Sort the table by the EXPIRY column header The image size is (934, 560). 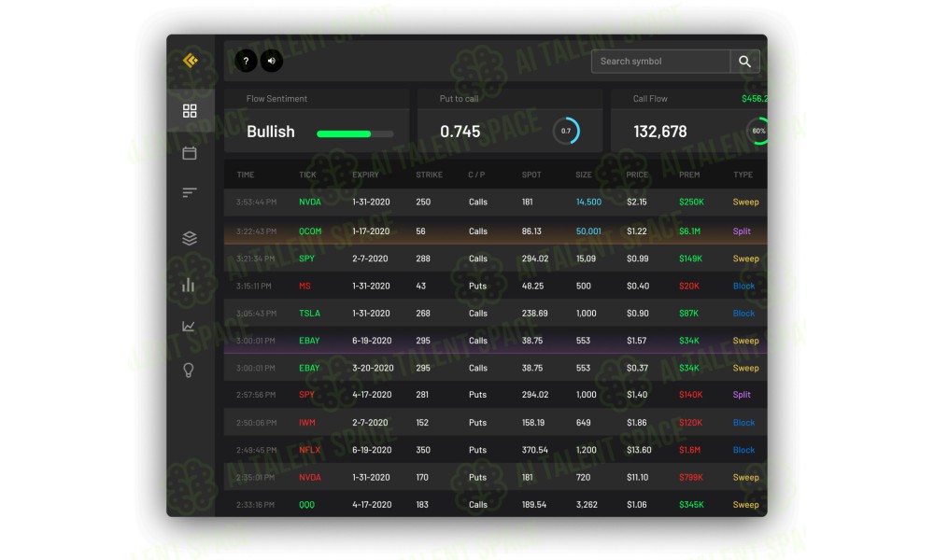tap(365, 175)
